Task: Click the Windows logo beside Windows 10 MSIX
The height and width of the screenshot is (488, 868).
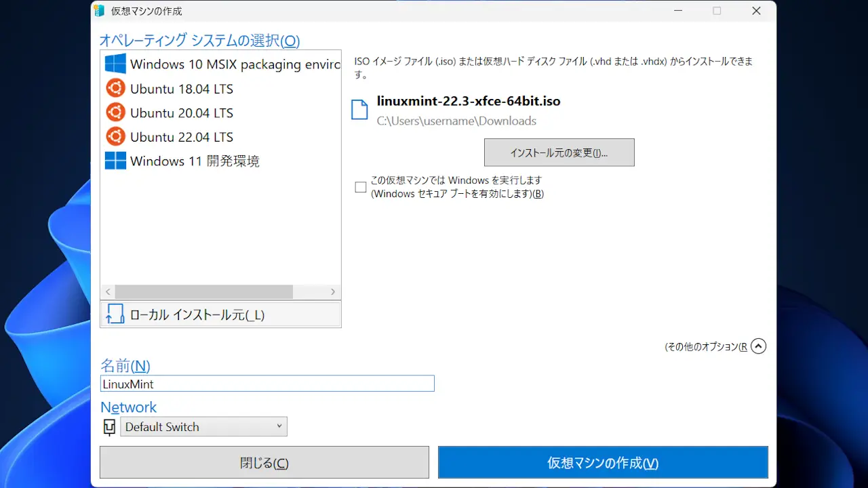Action: 115,64
